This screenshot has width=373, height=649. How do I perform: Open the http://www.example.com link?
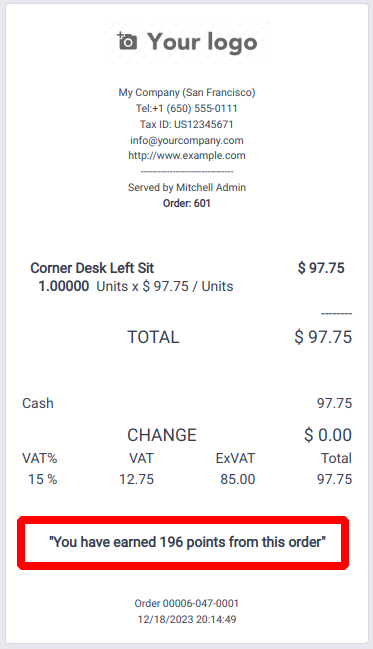(187, 156)
